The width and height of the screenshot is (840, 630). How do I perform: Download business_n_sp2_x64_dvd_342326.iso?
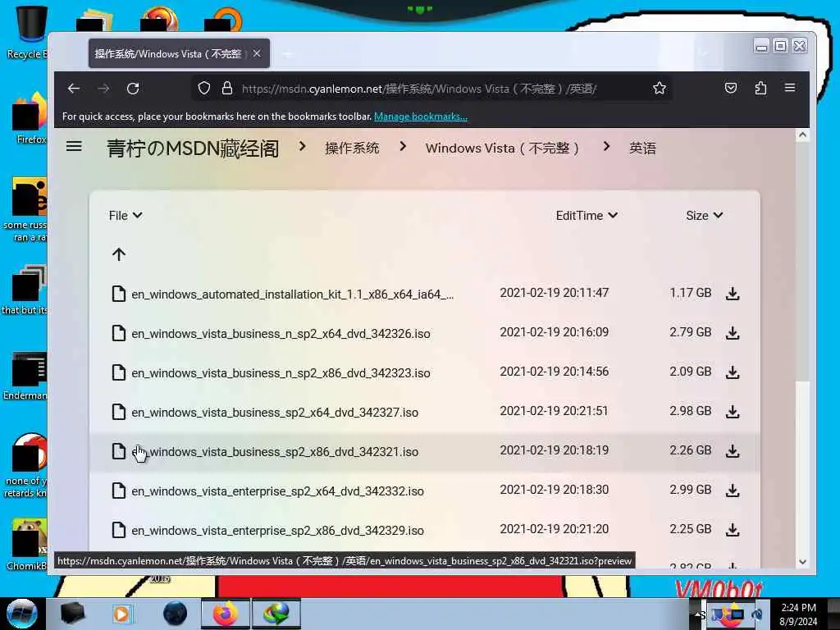(733, 333)
